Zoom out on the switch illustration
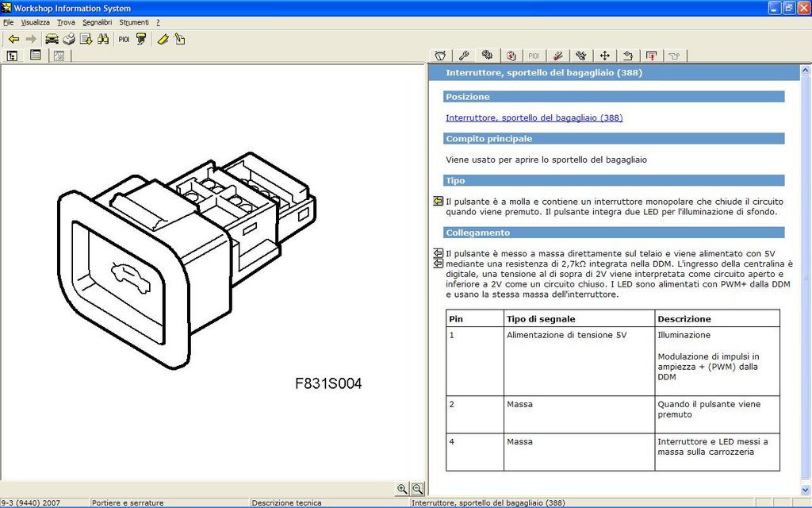The height and width of the screenshot is (508, 812). [417, 488]
